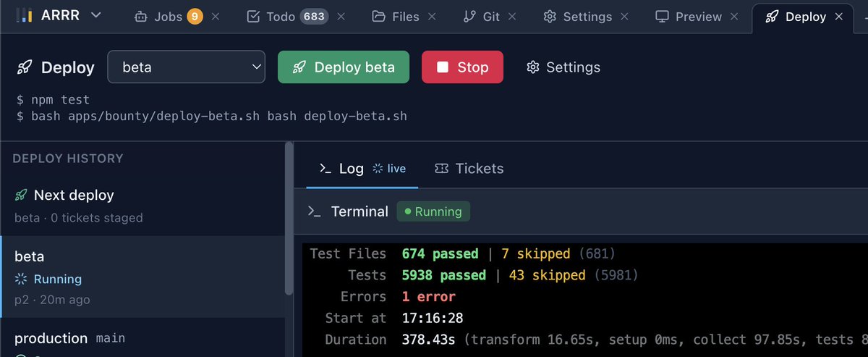Click the deploy-beta.sh command line
The width and height of the screenshot is (868, 357).
pos(212,116)
